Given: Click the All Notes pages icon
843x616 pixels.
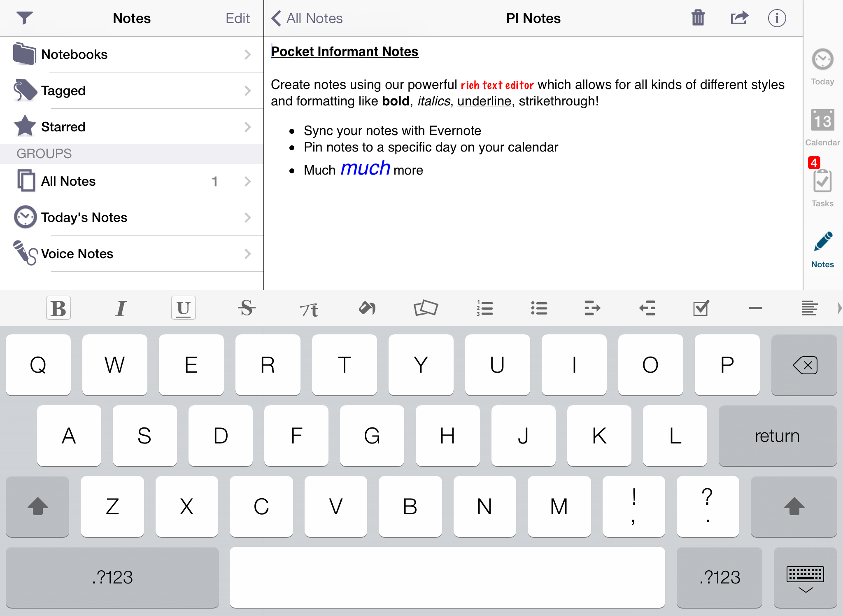Looking at the screenshot, I should point(26,180).
